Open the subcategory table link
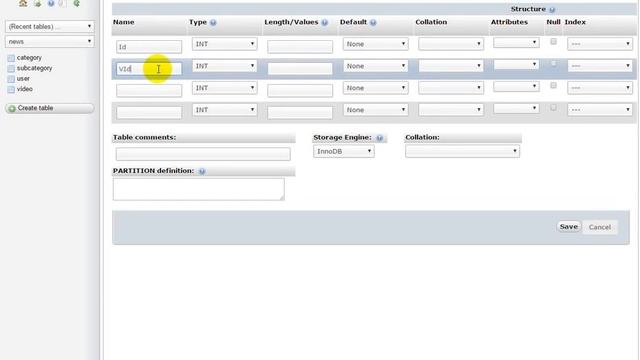The image size is (640, 360). [x=34, y=68]
